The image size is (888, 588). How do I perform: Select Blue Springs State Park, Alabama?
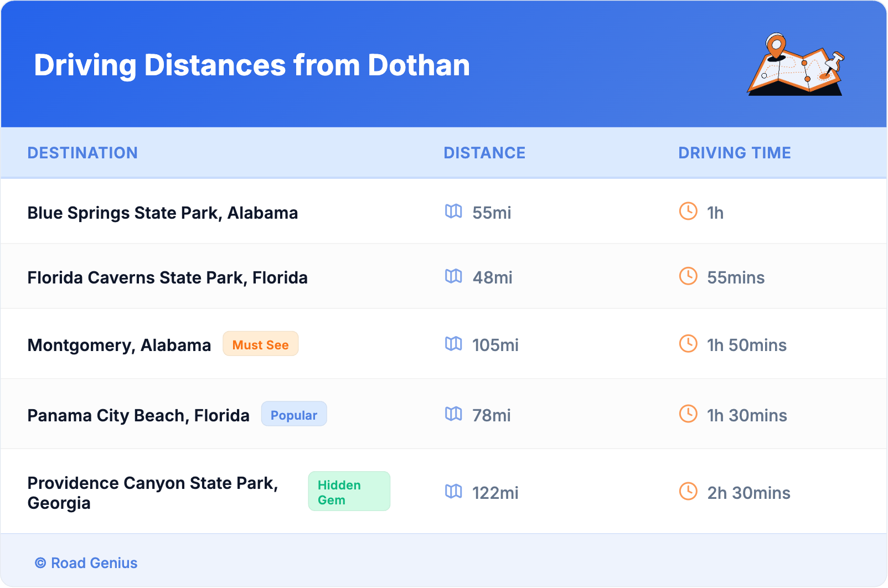point(163,213)
